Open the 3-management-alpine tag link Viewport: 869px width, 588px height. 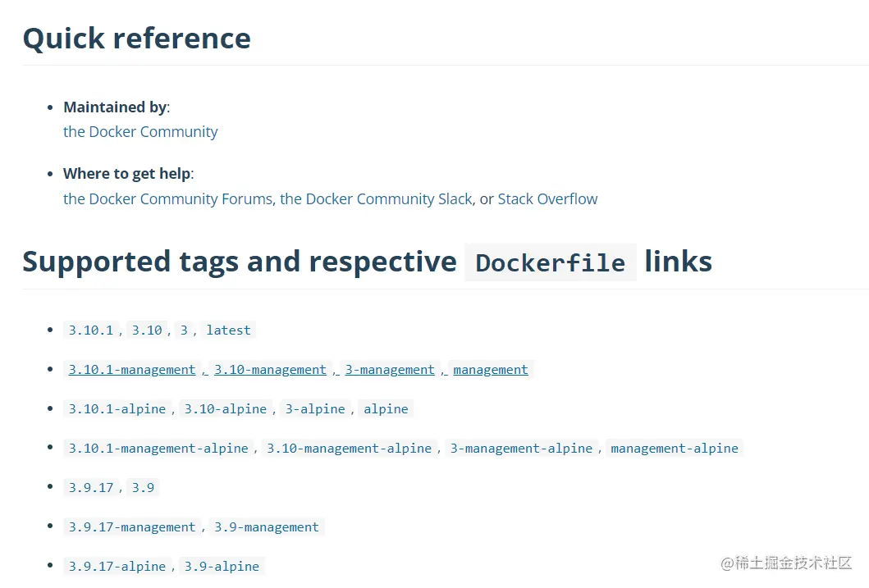521,449
